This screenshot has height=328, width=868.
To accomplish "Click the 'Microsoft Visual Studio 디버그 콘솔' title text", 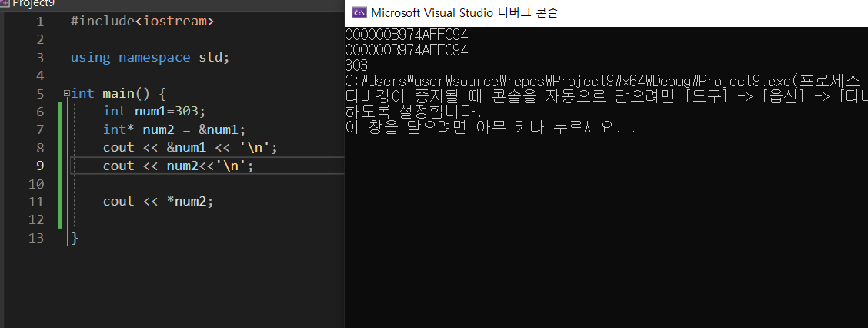I will click(465, 13).
